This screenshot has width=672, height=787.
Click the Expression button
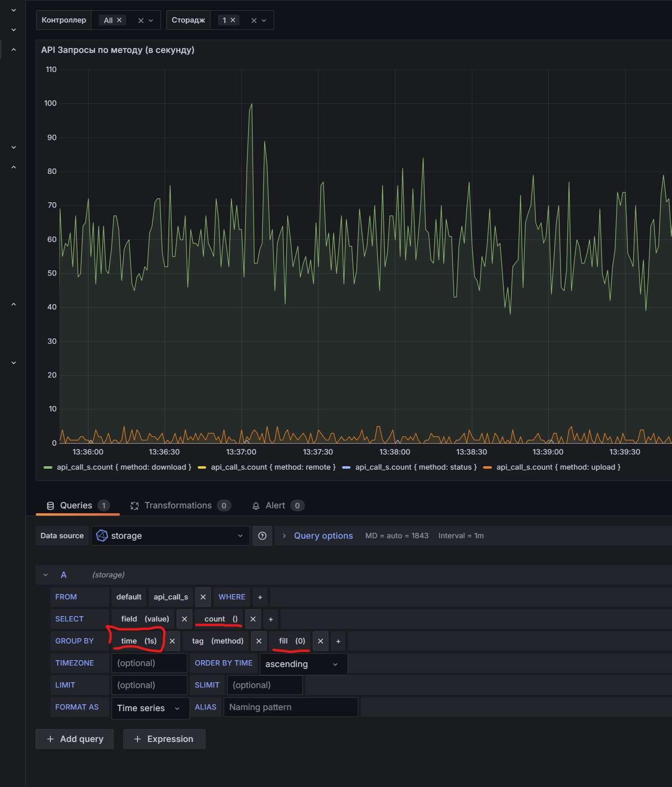click(x=164, y=739)
